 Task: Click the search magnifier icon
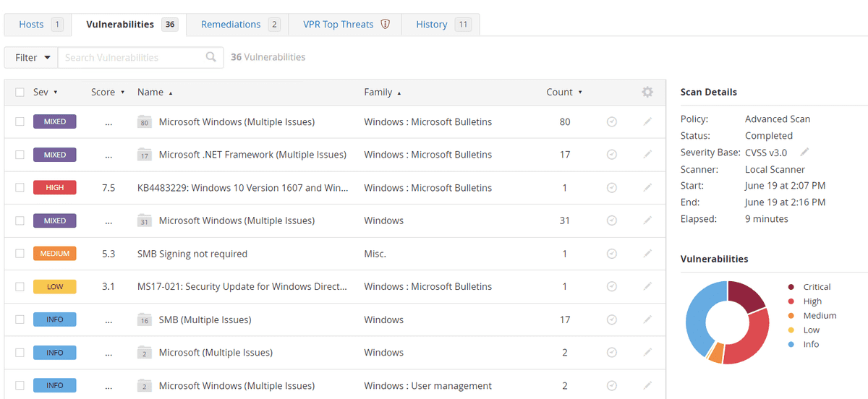[x=211, y=57]
